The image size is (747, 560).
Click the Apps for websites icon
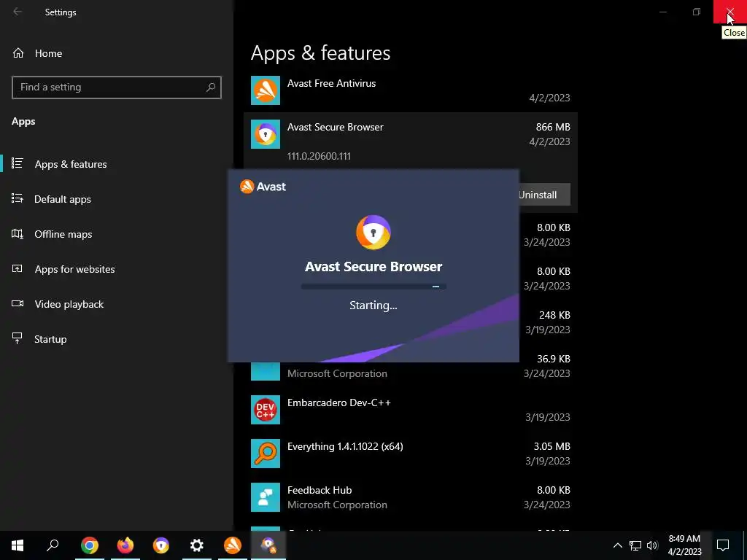(18, 268)
